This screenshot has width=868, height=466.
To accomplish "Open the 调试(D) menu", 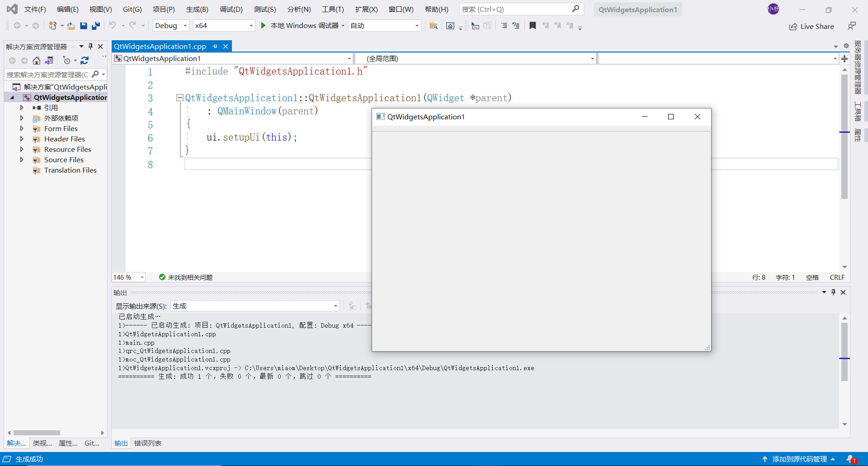I will (x=231, y=9).
